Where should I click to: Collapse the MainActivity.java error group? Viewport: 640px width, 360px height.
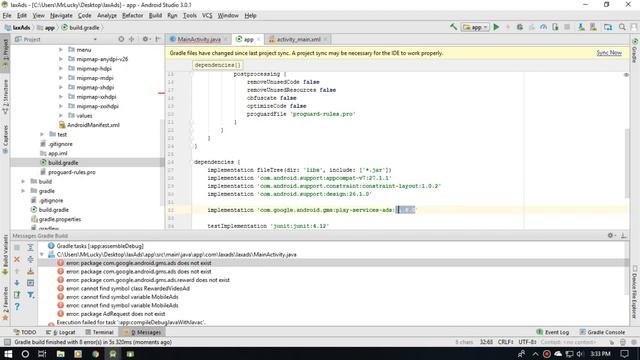(42, 254)
